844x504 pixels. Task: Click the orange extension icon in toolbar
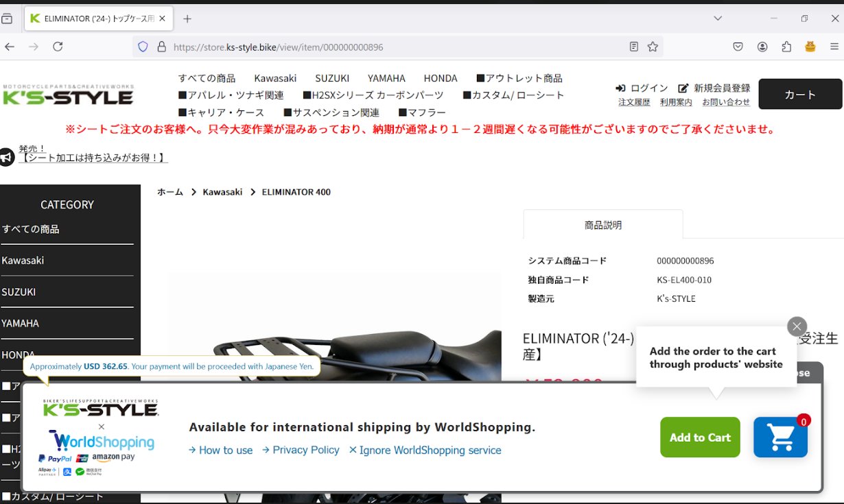click(810, 47)
